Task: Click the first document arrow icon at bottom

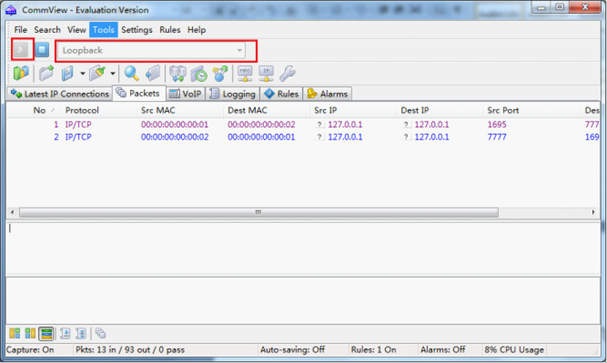Action: coord(65,333)
